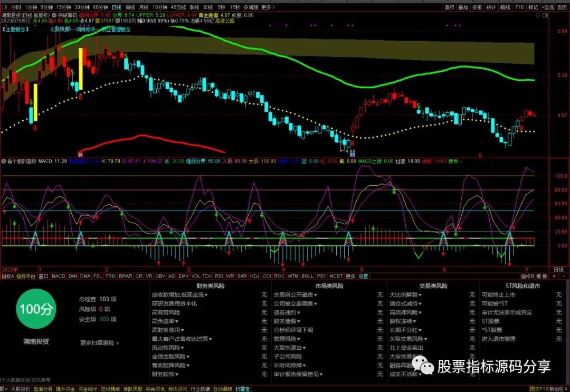570x392 pixels.
Task: Select the 扫雷宝 bottom tab
Action: 243,389
